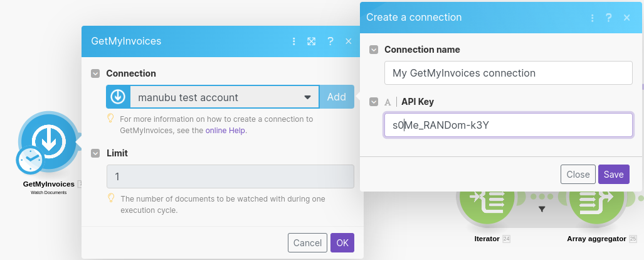Screen dimensions: 644x260
Task: Click into the API Key input field
Action: pyautogui.click(x=508, y=125)
